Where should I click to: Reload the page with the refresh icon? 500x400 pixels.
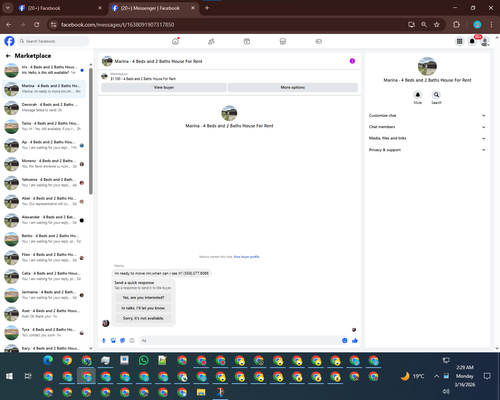pos(37,25)
